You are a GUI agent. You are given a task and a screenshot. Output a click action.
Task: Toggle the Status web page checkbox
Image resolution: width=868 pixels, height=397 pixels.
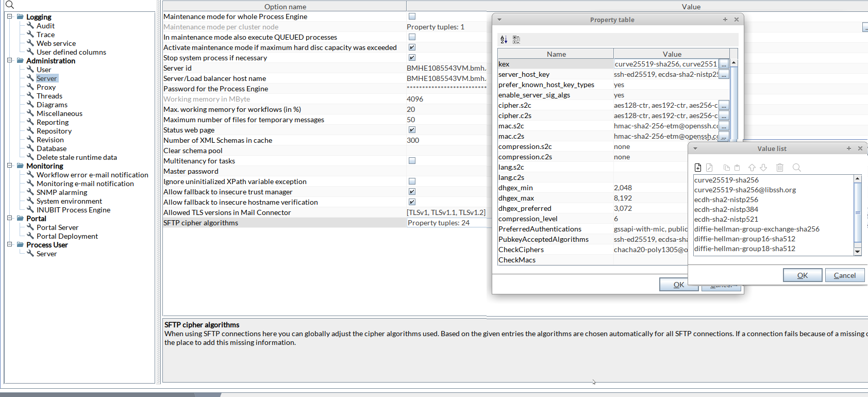[x=412, y=130]
